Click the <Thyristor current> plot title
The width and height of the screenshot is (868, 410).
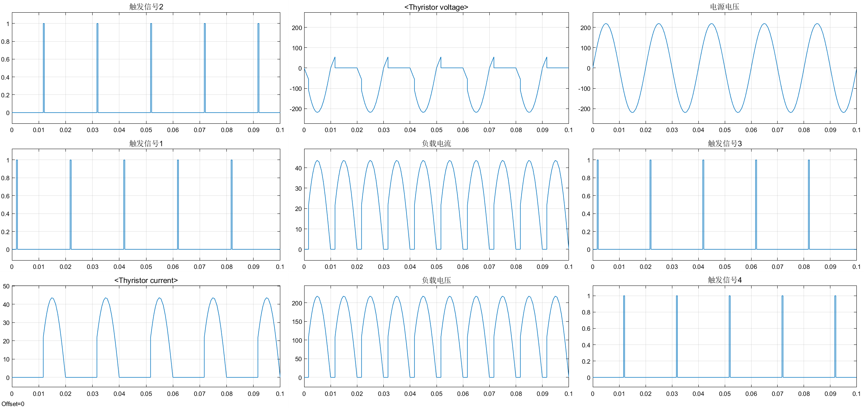(146, 280)
